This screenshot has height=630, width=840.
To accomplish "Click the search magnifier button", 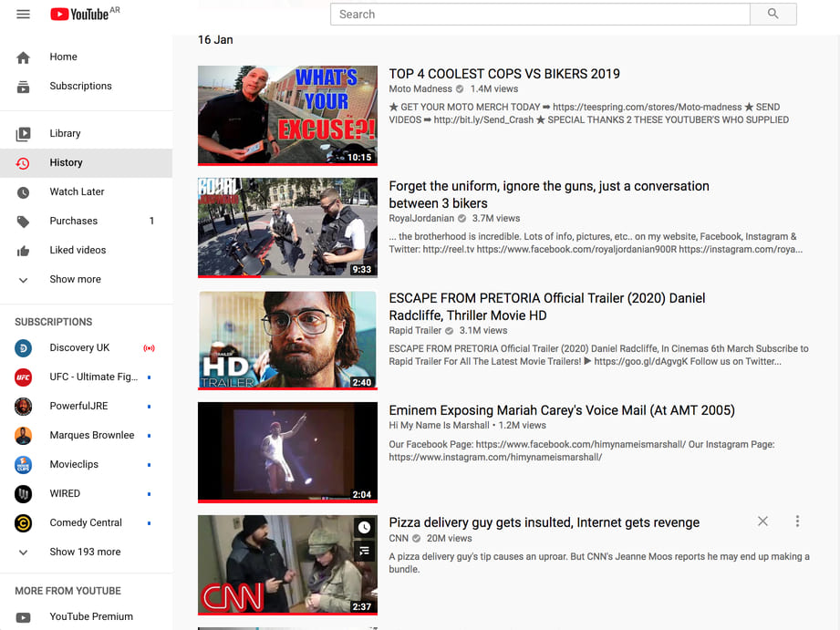I will point(773,14).
